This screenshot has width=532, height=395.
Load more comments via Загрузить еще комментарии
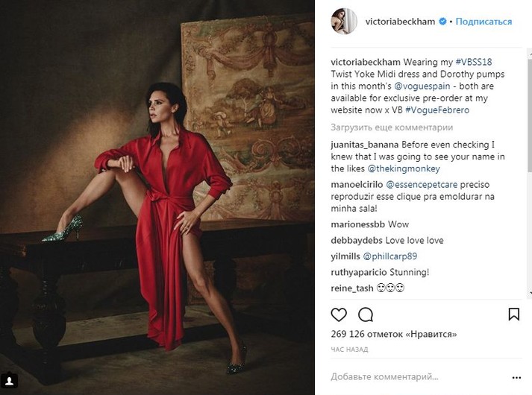pyautogui.click(x=392, y=127)
